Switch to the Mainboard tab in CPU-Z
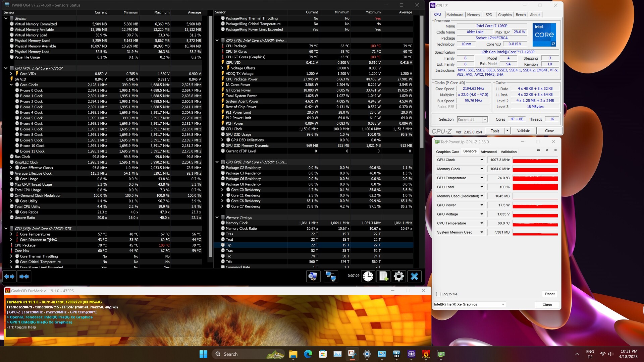Image resolution: width=644 pixels, height=362 pixels. [454, 15]
